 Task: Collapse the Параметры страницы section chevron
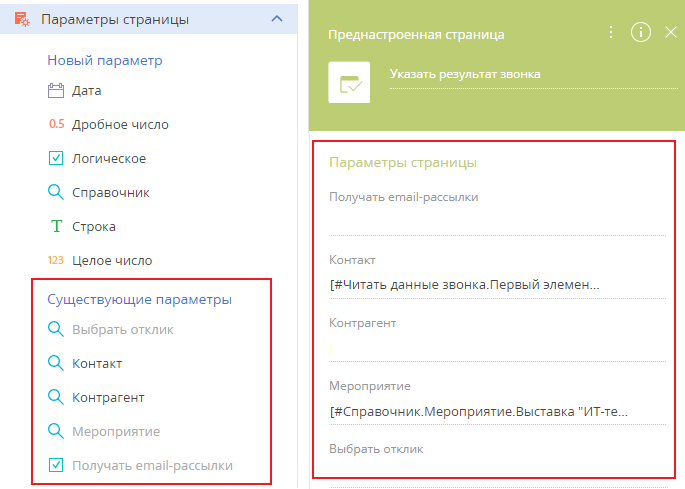[277, 19]
